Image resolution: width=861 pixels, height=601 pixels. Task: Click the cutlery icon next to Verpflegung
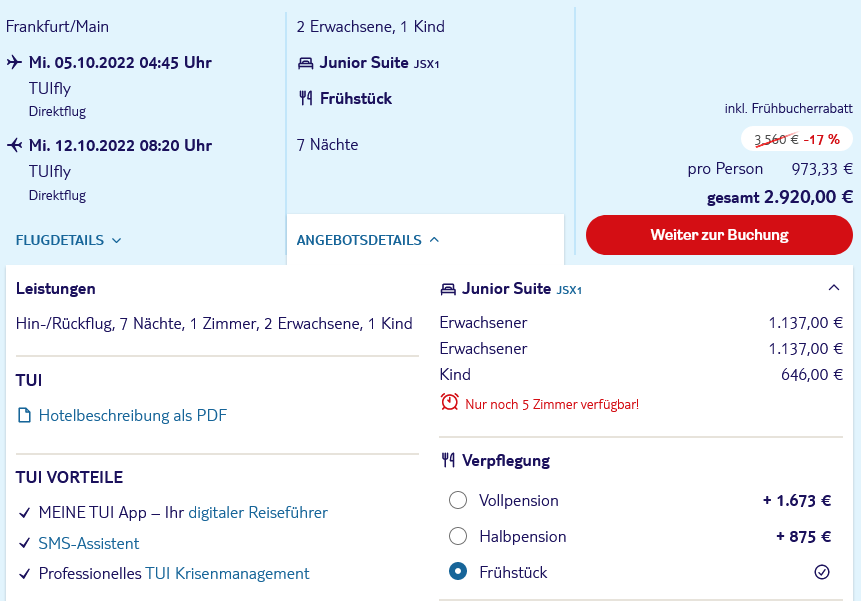[x=448, y=460]
